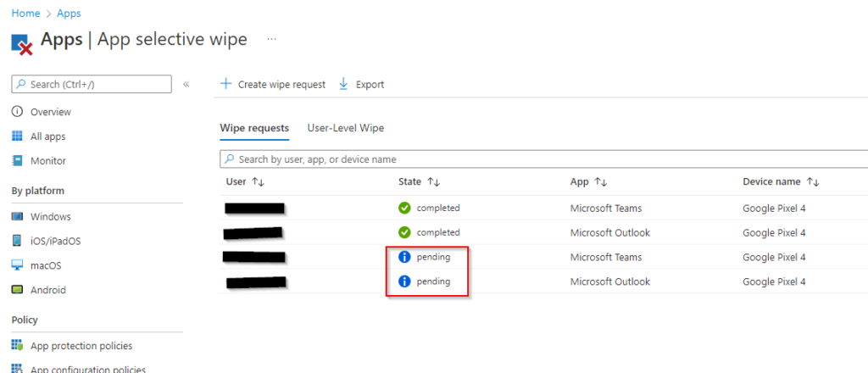
Task: Go to Home breadcrumb link
Action: point(25,14)
